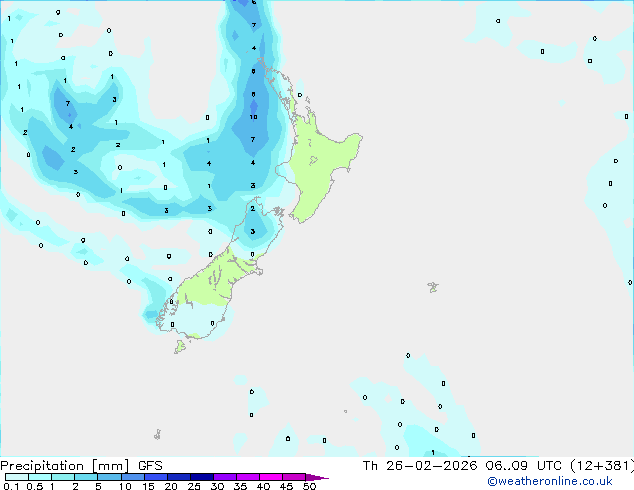
Task: Click the date "26-02-2026" text
Action: [x=431, y=466]
